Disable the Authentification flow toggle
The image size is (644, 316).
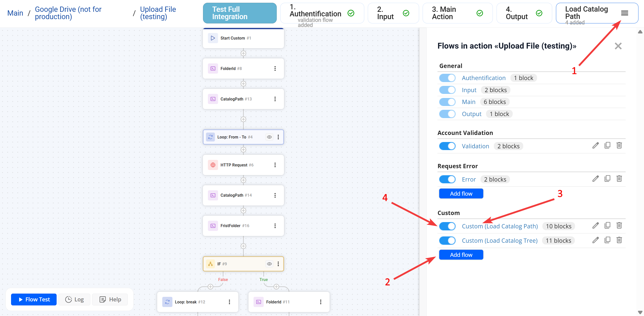pos(447,78)
